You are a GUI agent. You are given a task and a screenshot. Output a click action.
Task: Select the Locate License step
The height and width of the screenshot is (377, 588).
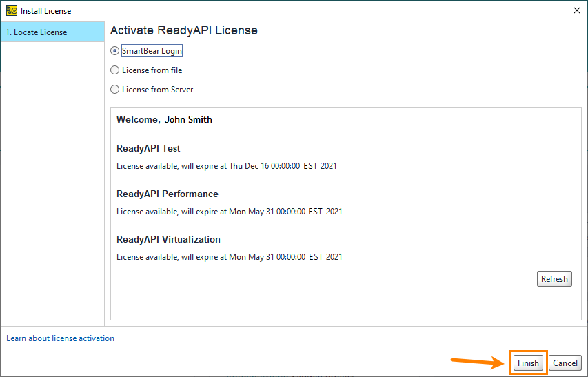click(52, 32)
